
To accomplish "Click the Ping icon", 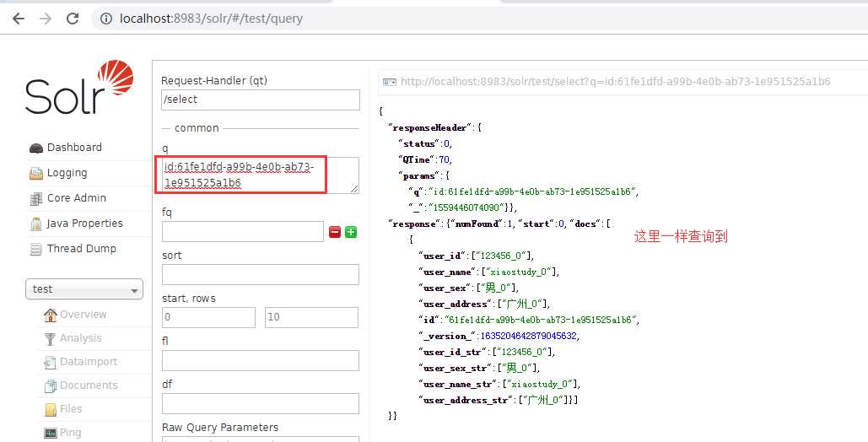I will (x=51, y=433).
